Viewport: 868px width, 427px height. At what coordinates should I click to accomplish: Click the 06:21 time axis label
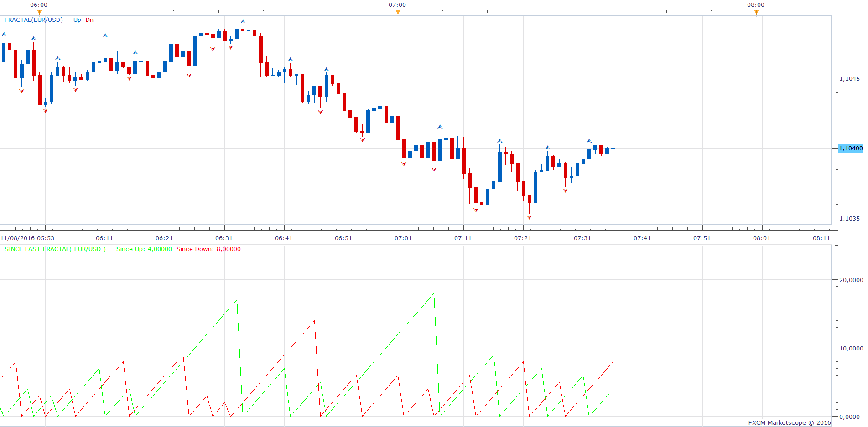[164, 238]
